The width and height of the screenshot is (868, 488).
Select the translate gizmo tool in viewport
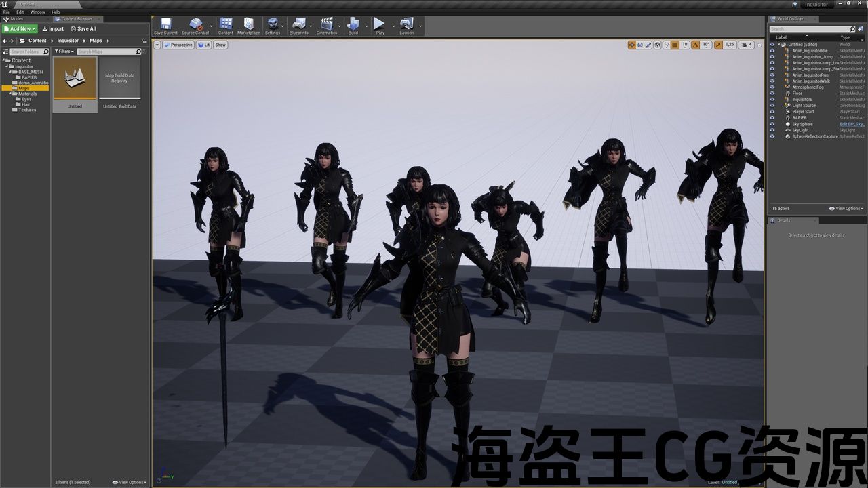[632, 45]
